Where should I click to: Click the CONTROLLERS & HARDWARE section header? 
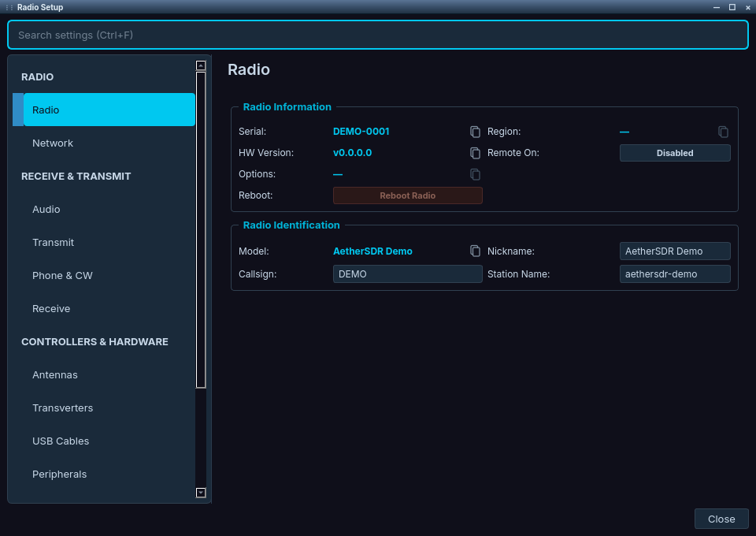coord(95,341)
